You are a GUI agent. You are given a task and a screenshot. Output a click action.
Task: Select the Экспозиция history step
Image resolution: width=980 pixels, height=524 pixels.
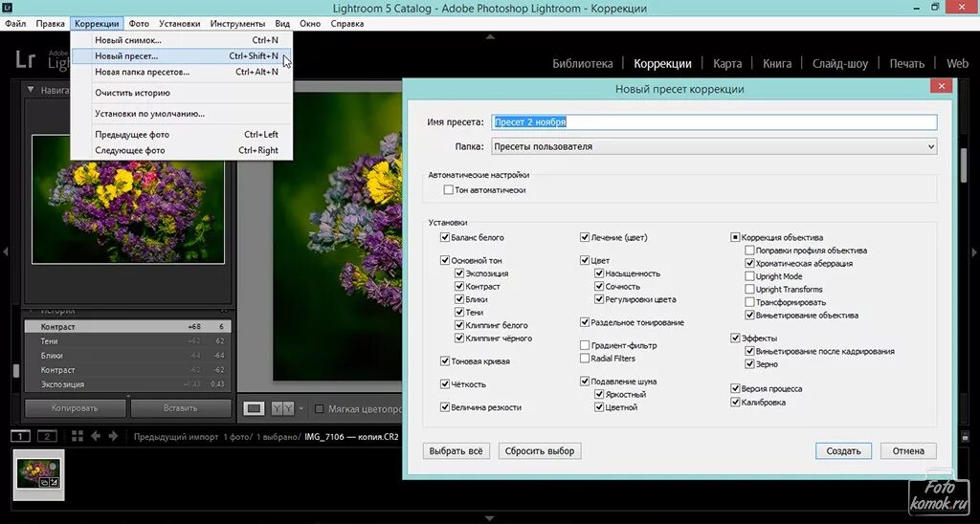coord(127,384)
